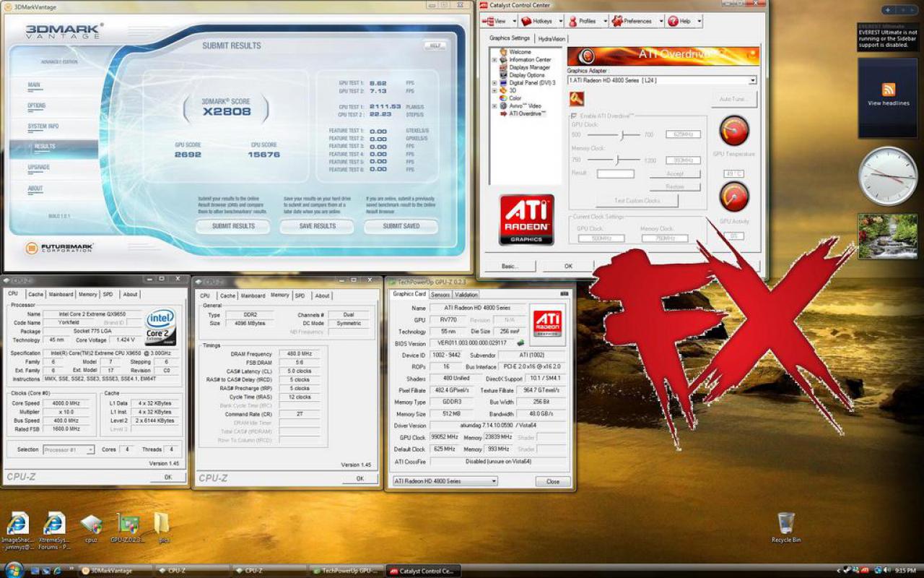Click the waterfall slideshow gadget thumbnail
The height and width of the screenshot is (578, 924).
[x=887, y=236]
